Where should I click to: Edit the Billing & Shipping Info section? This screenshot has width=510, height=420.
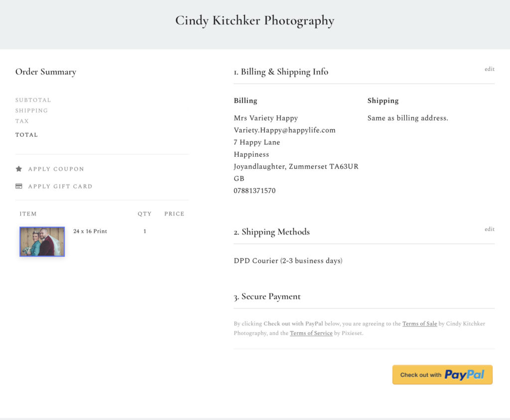coord(489,69)
